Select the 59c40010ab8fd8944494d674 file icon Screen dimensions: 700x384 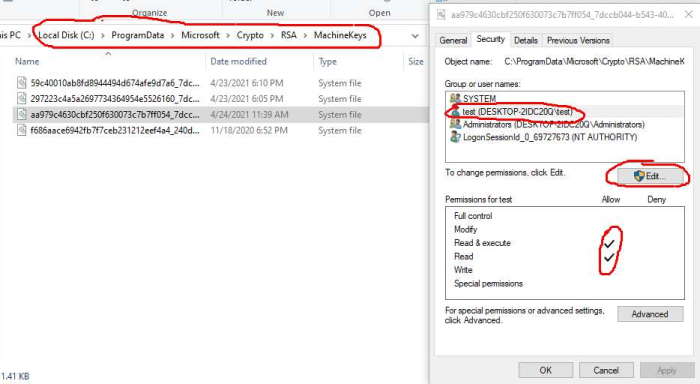(21, 83)
